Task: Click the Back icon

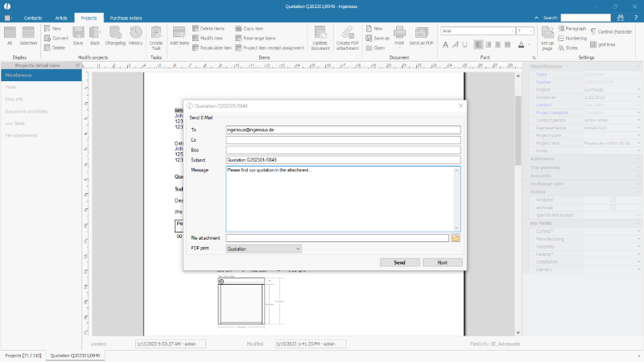Action: coord(95,35)
